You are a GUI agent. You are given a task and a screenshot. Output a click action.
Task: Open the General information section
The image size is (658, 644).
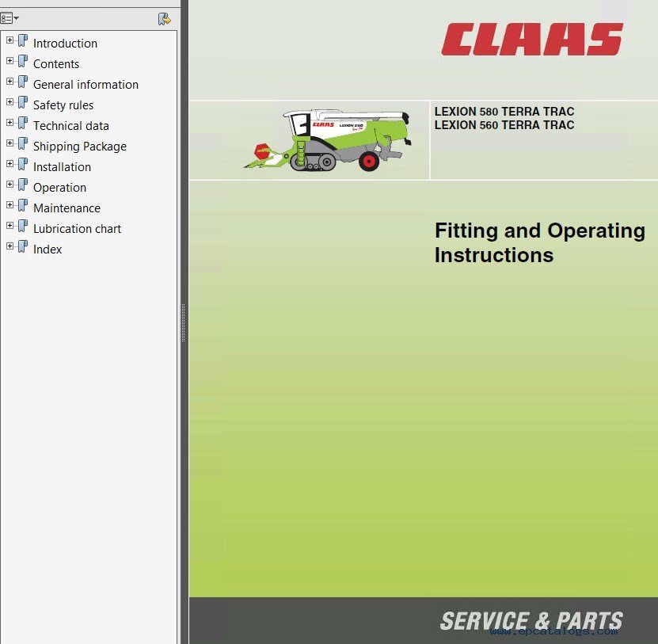(86, 85)
